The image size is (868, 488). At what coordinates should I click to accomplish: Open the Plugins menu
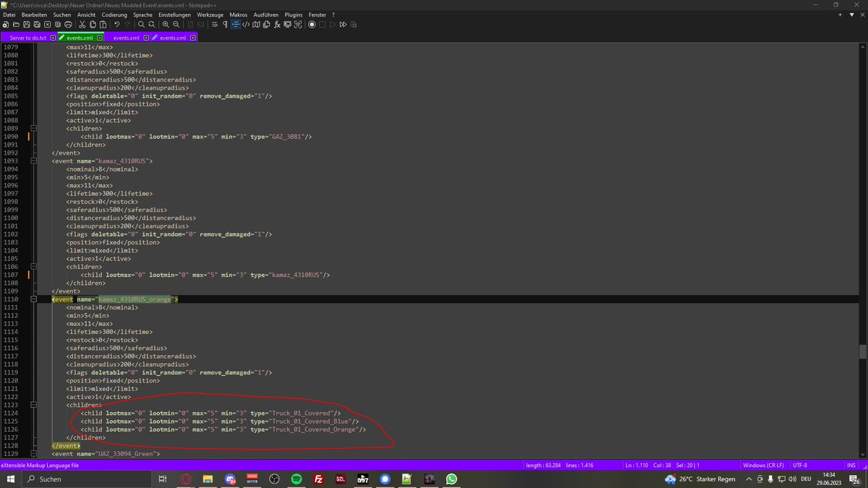294,14
